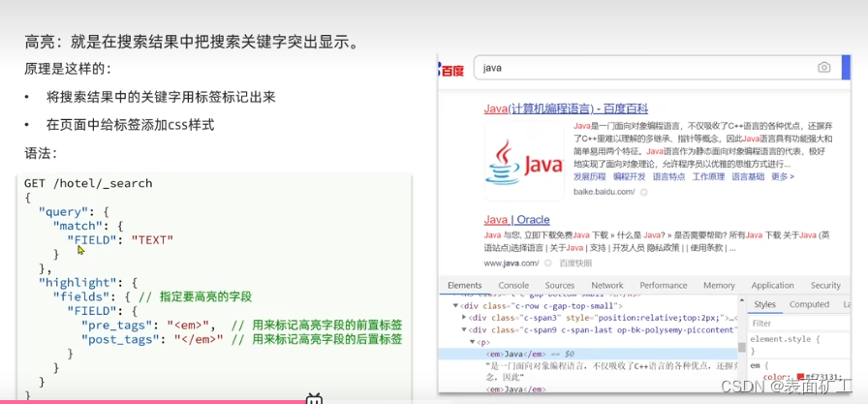Viewport: 868px width, 404px height.
Task: Click the "highlight": { code line
Action: (x=87, y=282)
